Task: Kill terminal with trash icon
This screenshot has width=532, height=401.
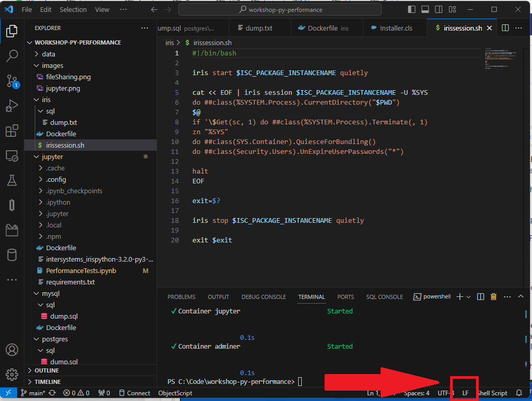Action: (x=494, y=297)
